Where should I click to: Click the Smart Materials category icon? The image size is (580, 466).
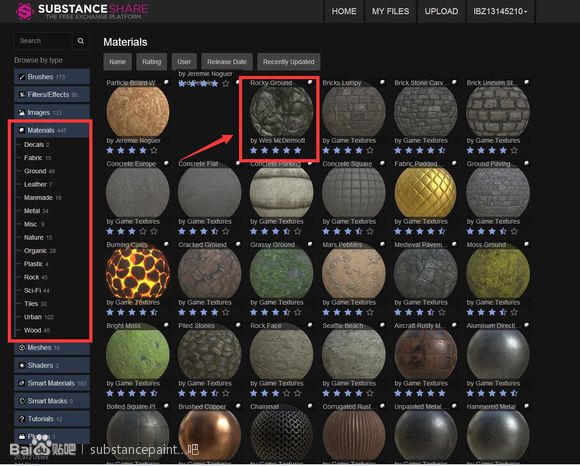[x=22, y=383]
